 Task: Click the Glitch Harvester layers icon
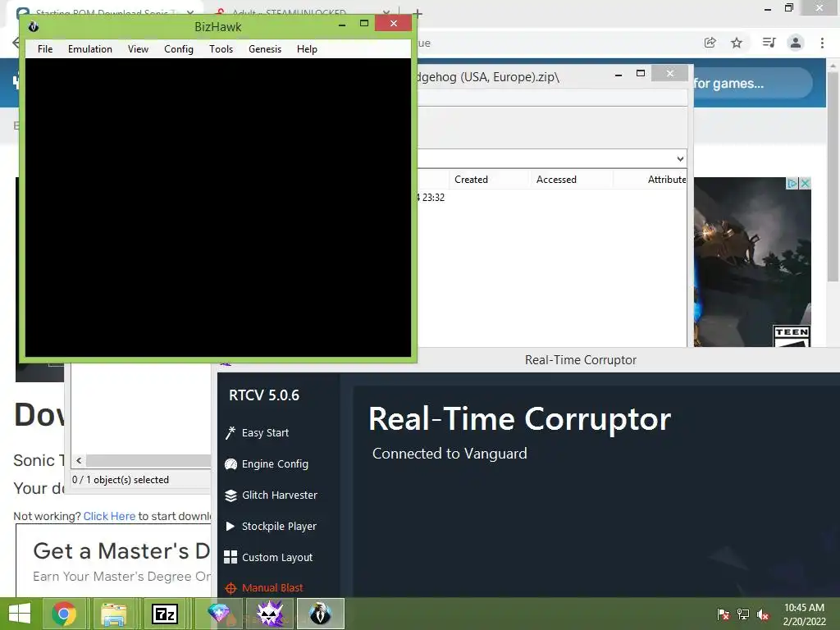pos(231,495)
